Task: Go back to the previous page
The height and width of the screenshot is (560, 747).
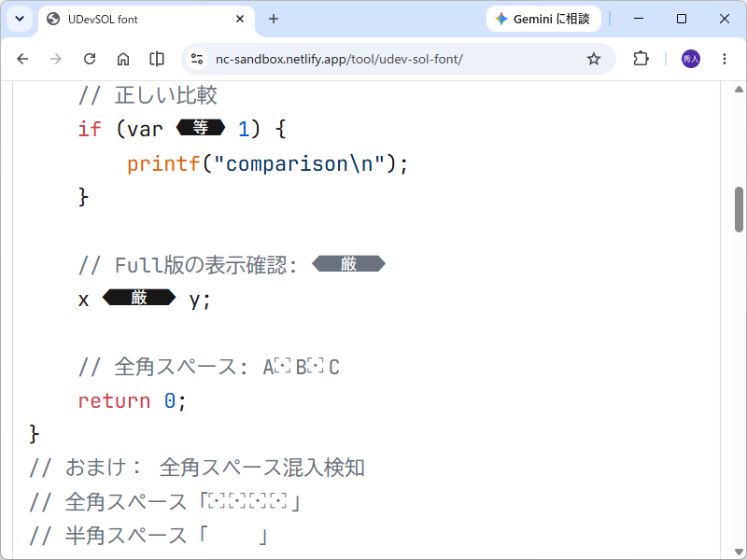Action: click(x=22, y=59)
